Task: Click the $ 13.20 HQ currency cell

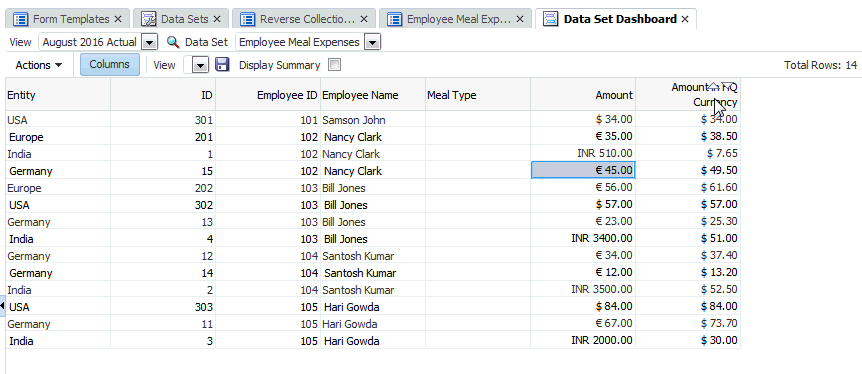Action: (688, 272)
